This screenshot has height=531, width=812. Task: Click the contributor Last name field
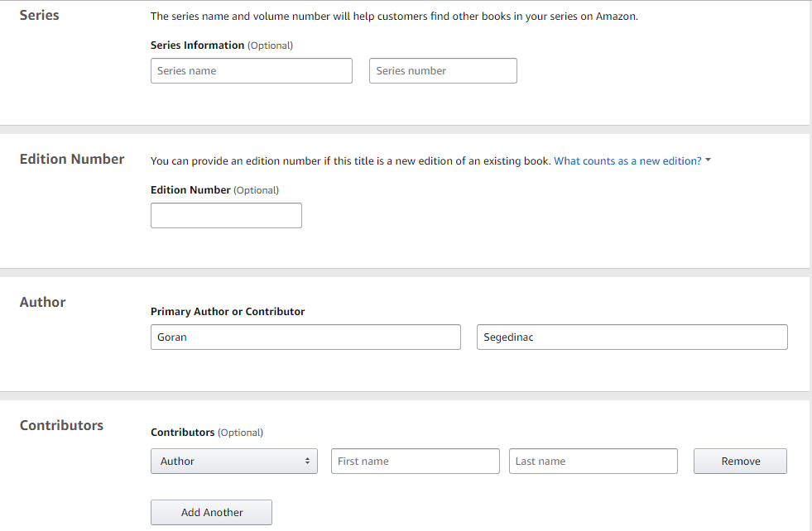click(593, 462)
